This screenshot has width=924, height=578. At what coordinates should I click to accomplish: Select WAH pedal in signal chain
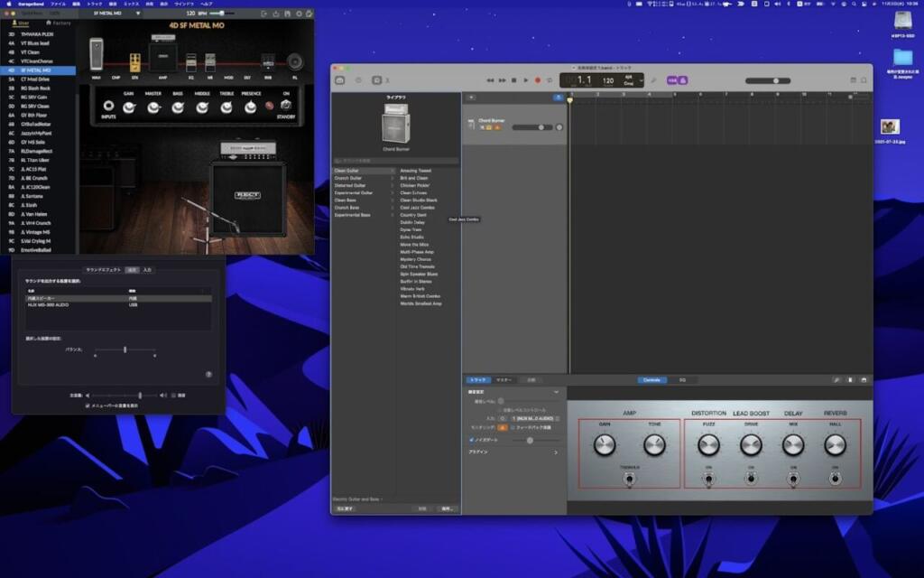click(96, 54)
